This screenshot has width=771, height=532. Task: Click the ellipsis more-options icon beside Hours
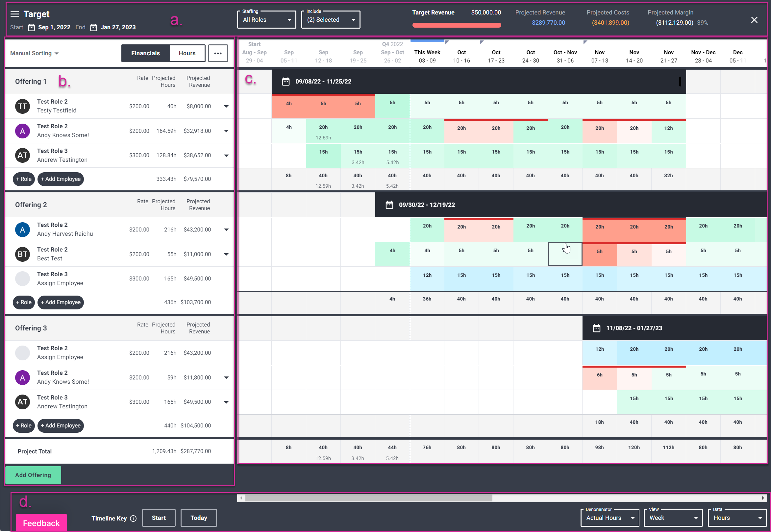(x=218, y=53)
